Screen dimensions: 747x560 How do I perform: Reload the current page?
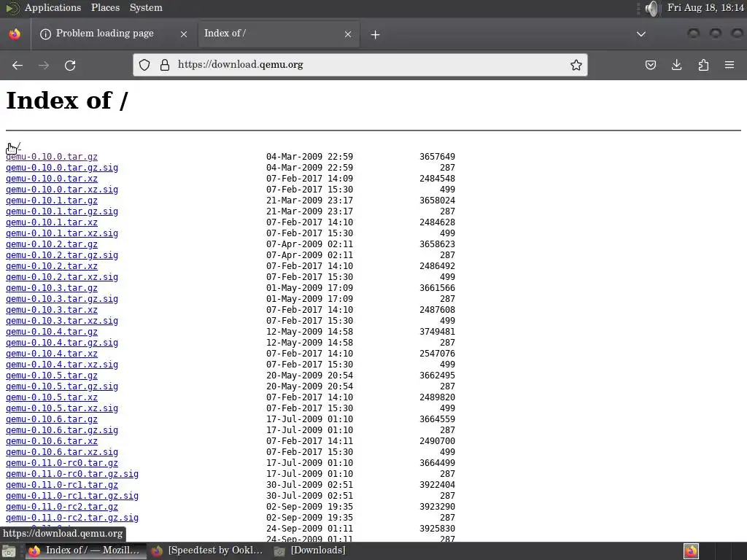[70, 65]
